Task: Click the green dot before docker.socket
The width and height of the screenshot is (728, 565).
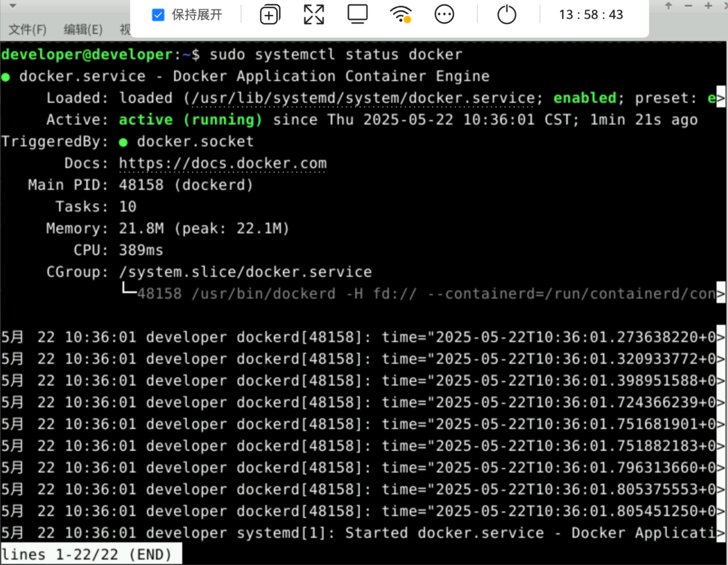Action: (x=123, y=142)
